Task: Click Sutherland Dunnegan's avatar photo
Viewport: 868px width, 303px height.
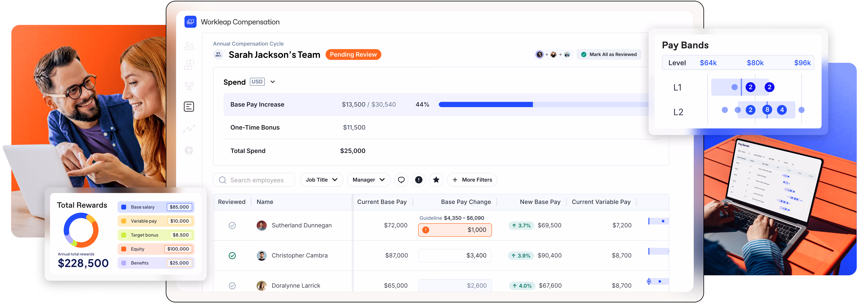Action: point(261,226)
